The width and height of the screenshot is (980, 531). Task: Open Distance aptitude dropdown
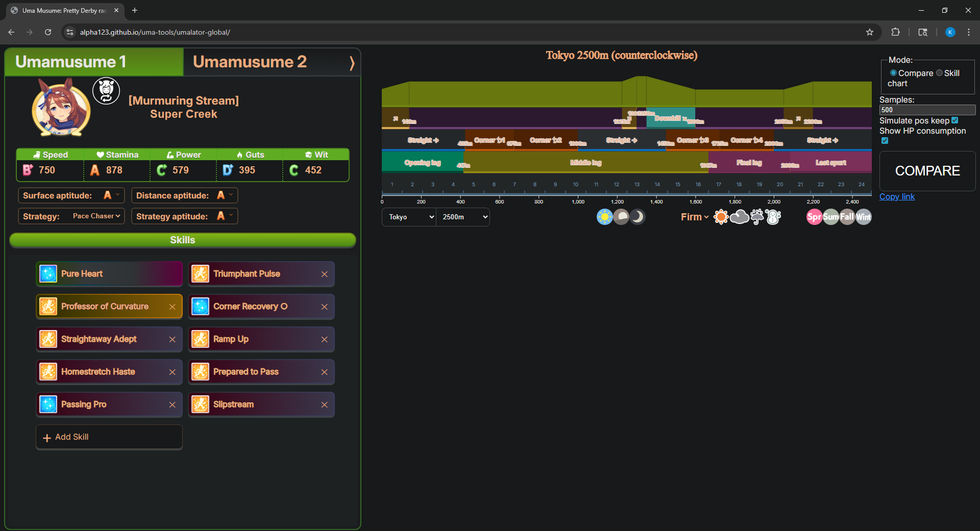tap(225, 195)
